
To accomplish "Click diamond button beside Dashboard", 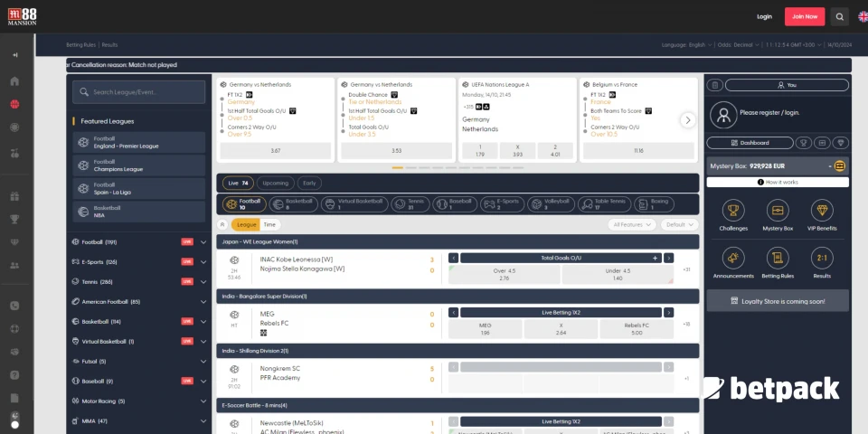I will (841, 143).
